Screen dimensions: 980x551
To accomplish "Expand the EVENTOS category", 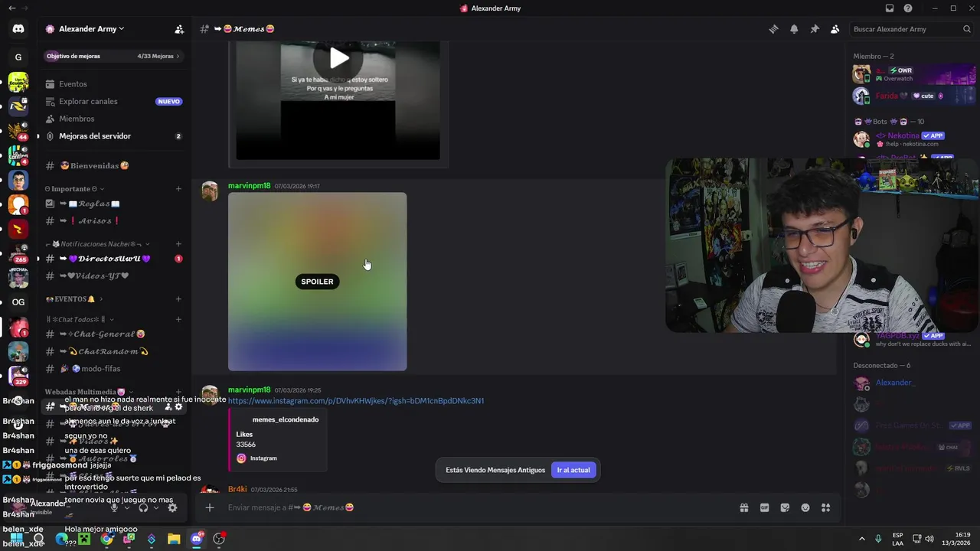I will 74,299.
